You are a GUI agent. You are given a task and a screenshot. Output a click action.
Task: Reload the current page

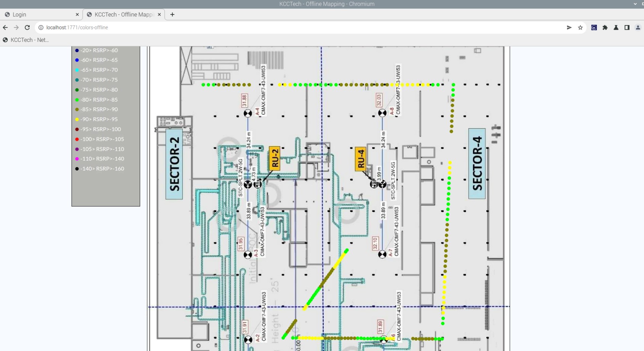27,27
